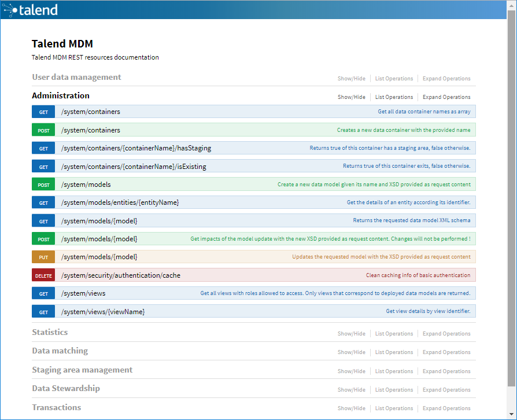Toggle Show/Hide for User data management
Viewport: 517px width, 420px height.
point(351,79)
